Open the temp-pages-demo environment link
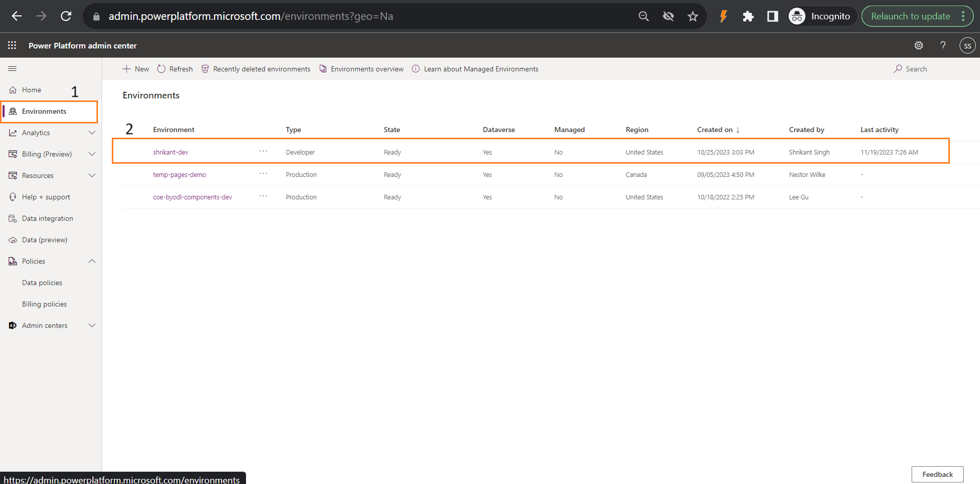The height and width of the screenshot is (484, 980). click(179, 174)
